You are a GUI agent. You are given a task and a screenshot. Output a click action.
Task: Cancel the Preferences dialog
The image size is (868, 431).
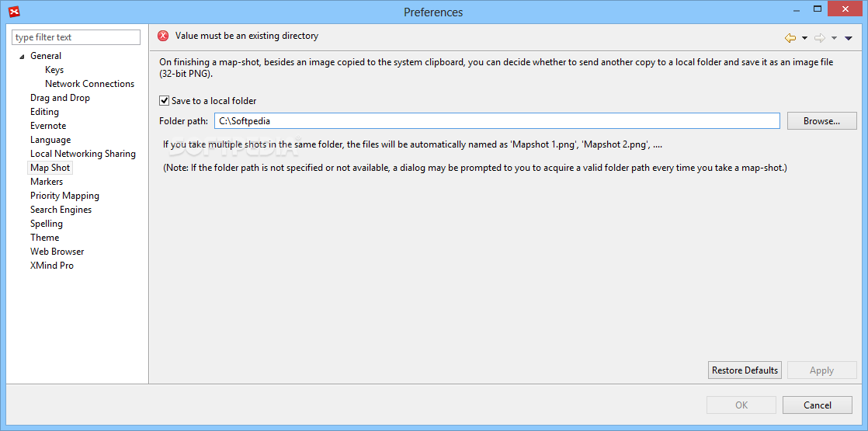pyautogui.click(x=817, y=405)
